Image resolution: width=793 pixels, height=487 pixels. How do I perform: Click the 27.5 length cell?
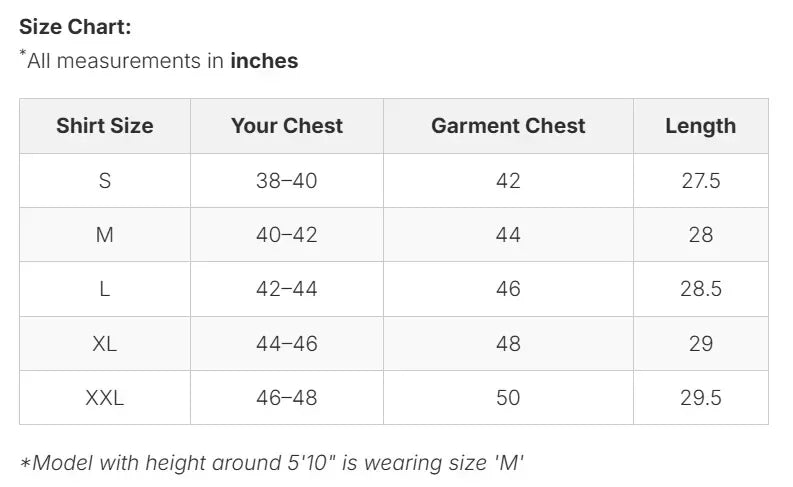tap(700, 181)
